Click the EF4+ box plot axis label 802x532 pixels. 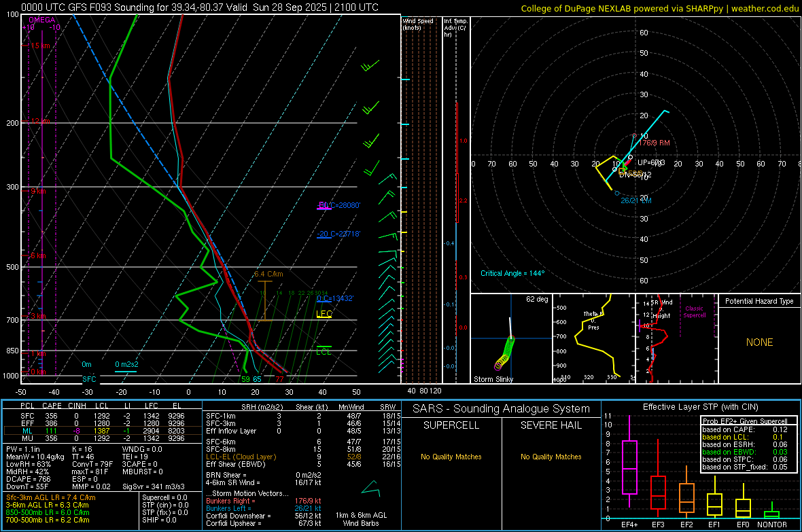tap(629, 525)
